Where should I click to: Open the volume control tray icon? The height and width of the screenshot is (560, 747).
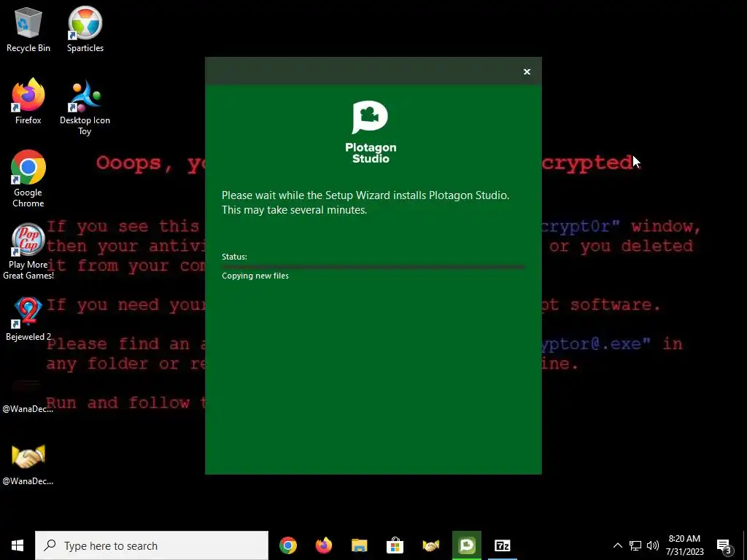coord(653,545)
